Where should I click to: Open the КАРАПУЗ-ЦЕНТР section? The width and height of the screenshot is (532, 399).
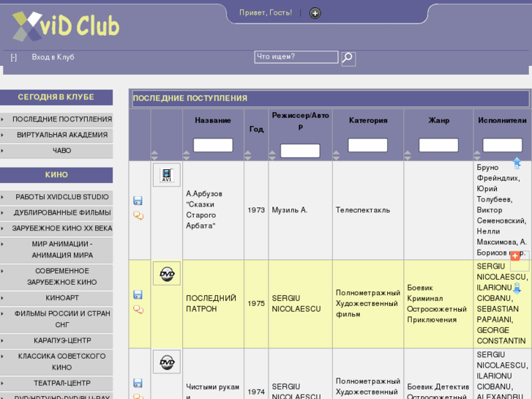click(56, 340)
